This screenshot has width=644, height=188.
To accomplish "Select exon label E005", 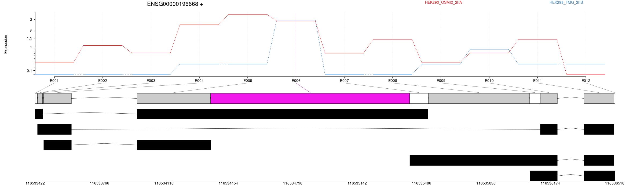I will click(248, 81).
